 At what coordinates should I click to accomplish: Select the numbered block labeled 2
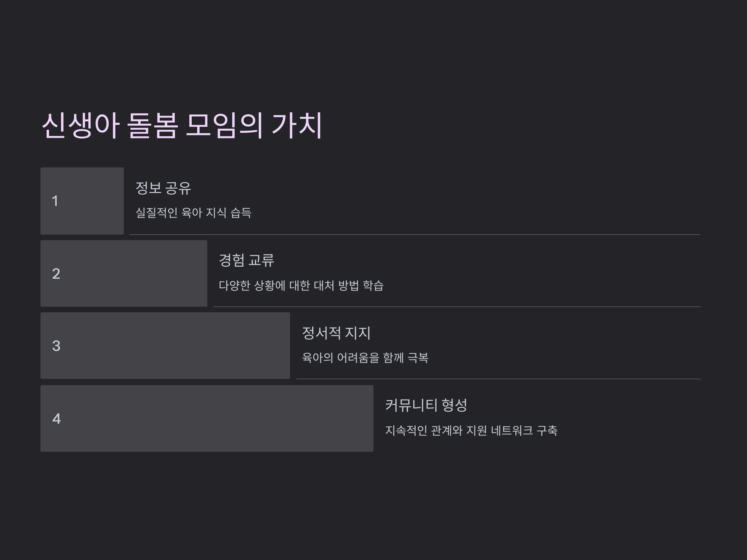click(124, 273)
